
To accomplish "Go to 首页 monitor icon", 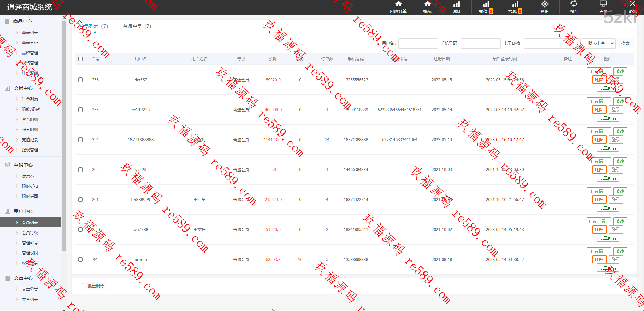I will tap(603, 4).
